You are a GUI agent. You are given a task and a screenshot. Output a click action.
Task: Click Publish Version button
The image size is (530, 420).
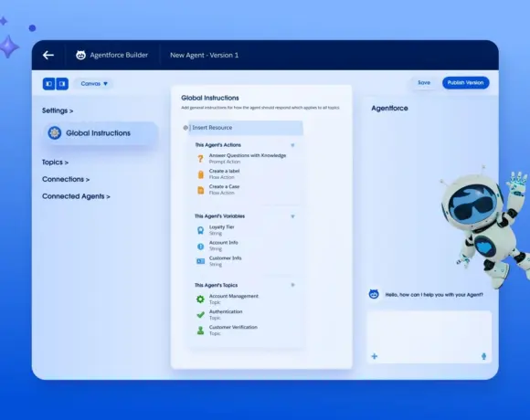tap(465, 83)
